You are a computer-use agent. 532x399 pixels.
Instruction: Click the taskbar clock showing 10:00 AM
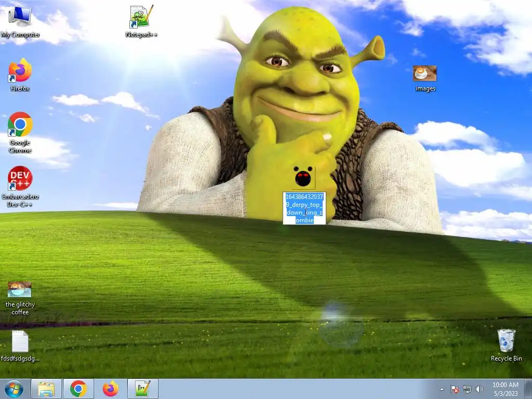click(x=505, y=385)
